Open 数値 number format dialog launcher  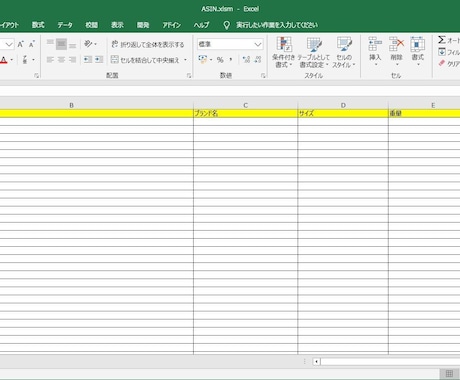click(263, 76)
